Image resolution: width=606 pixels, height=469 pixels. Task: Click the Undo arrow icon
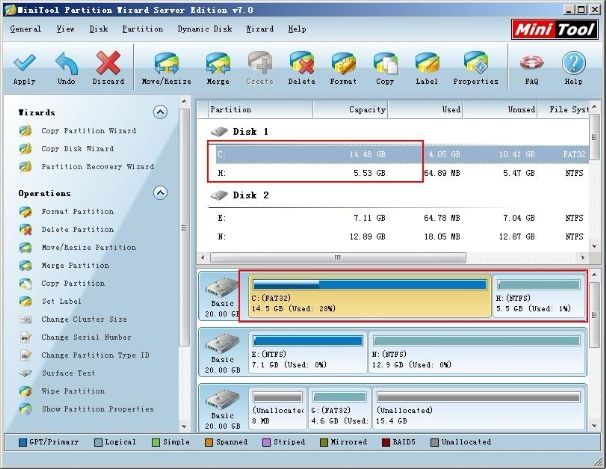pos(66,63)
